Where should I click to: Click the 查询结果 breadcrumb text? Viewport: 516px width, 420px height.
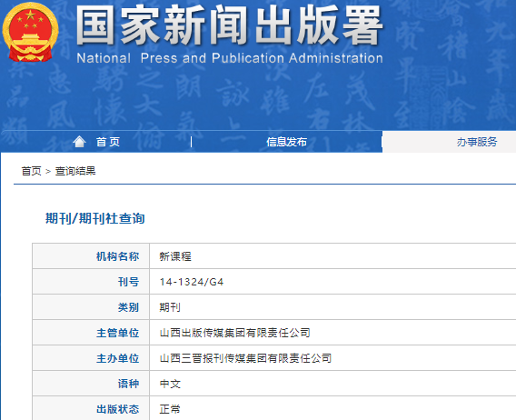(75, 171)
